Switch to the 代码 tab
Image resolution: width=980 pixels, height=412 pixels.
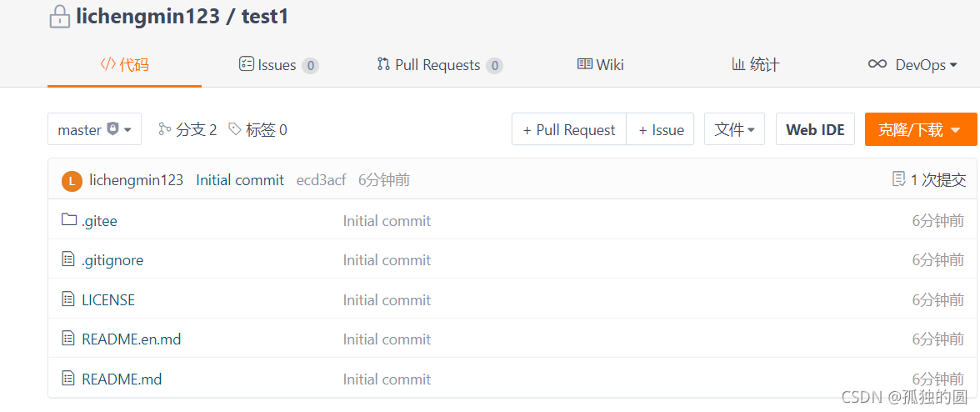125,64
